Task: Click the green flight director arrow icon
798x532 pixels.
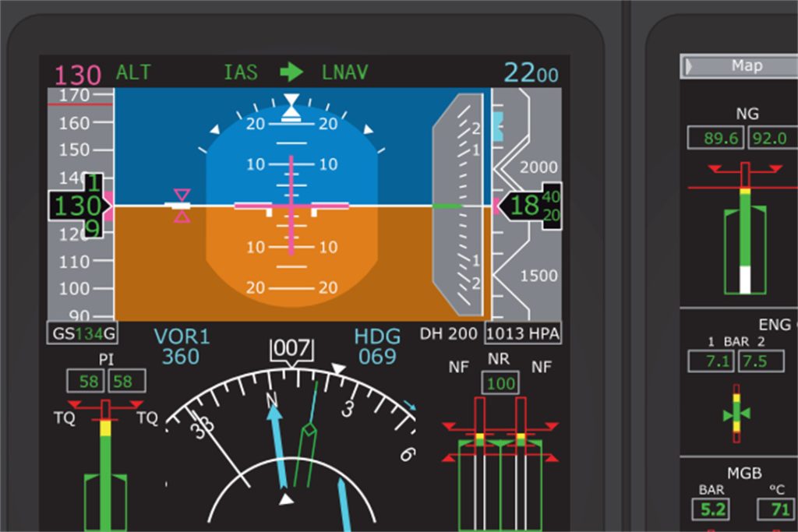Action: coord(293,72)
